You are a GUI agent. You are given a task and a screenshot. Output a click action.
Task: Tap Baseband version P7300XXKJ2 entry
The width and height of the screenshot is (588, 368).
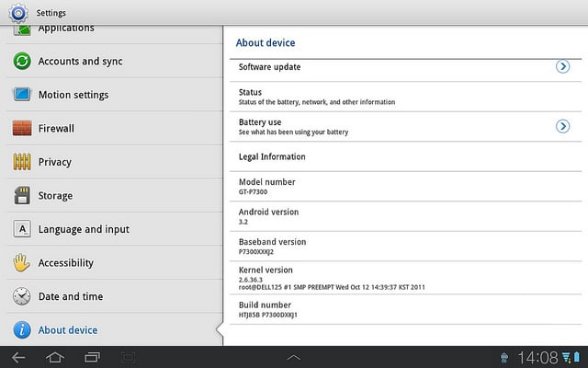click(405, 247)
